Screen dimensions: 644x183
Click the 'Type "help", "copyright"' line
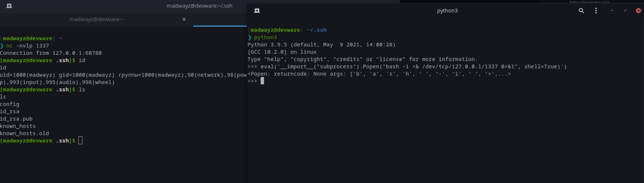[362, 59]
